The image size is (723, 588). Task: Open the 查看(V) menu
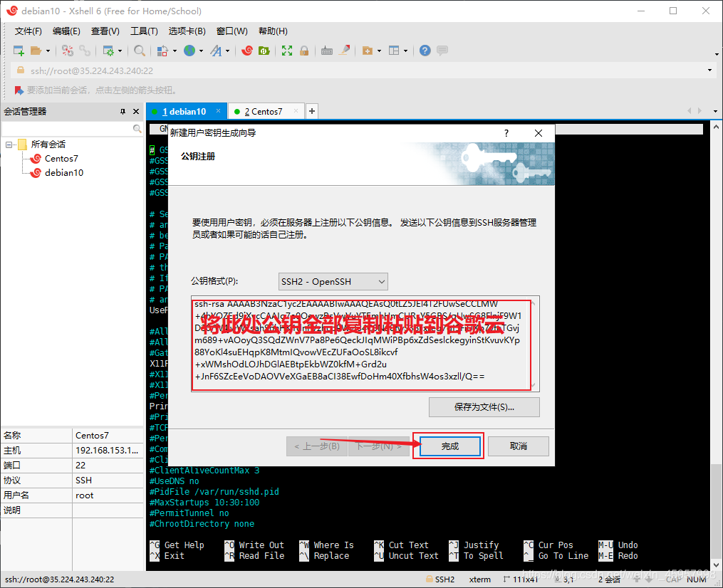coord(105,31)
